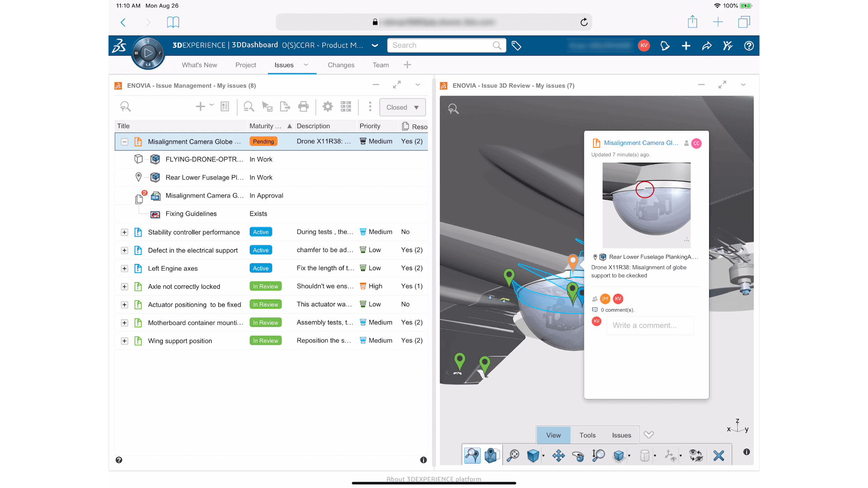Open the dashboard title dropdown chevron
868x488 pixels.
click(x=375, y=46)
